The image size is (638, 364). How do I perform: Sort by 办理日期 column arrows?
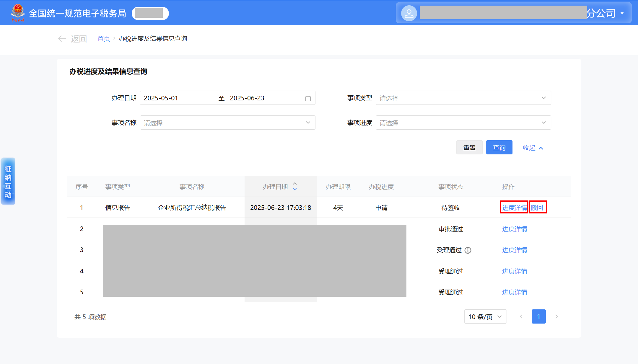pyautogui.click(x=295, y=186)
